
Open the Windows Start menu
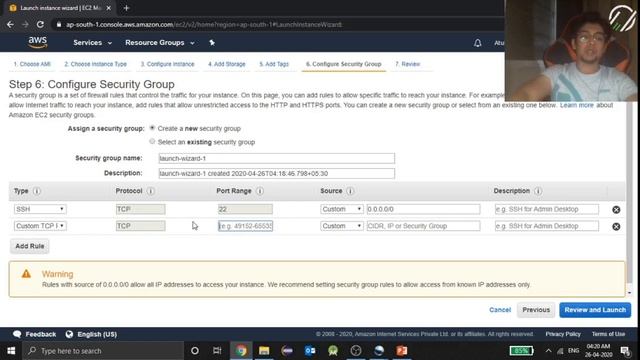[x=11, y=351]
